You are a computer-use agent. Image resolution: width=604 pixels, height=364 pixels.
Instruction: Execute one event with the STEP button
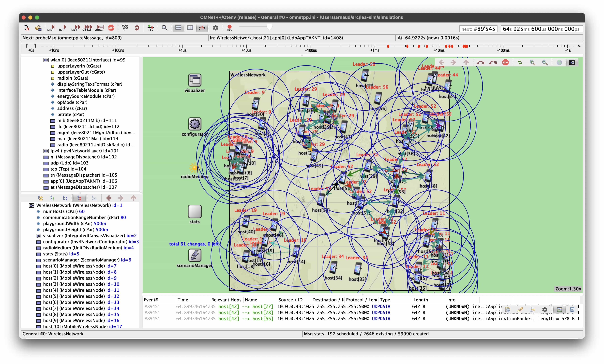(51, 28)
